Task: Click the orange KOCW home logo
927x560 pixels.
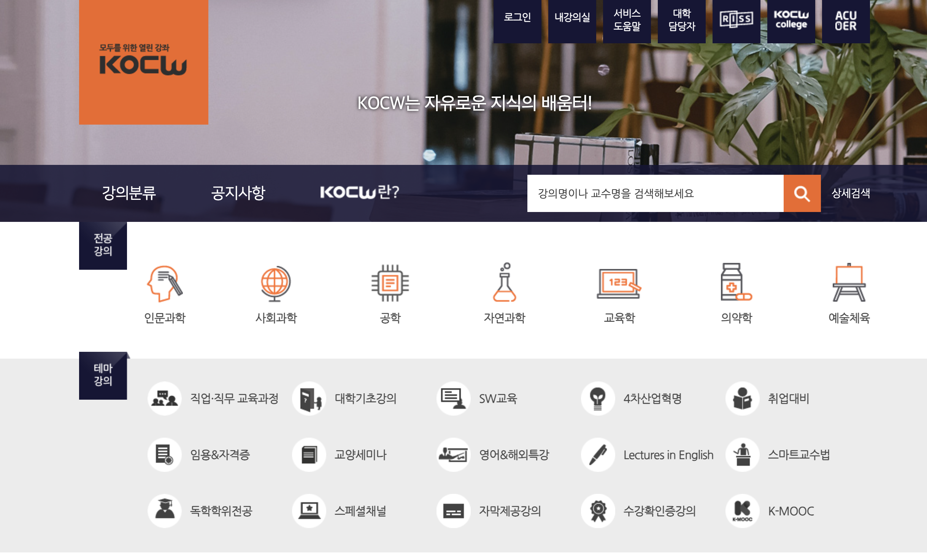Action: [x=143, y=62]
